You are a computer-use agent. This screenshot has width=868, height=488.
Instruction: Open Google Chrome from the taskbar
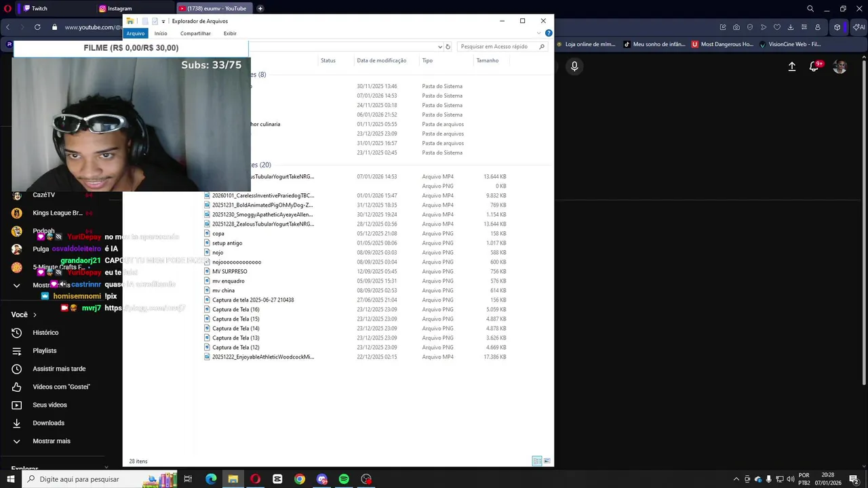pyautogui.click(x=300, y=479)
